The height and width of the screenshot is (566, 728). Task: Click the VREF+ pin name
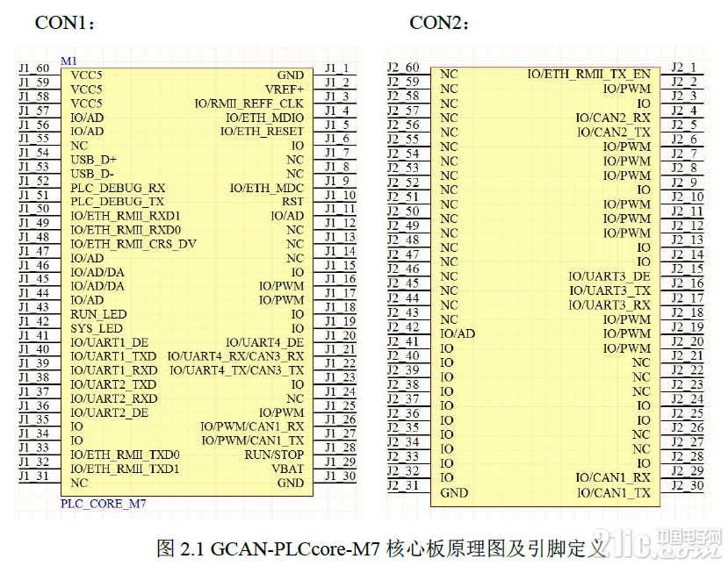point(285,90)
